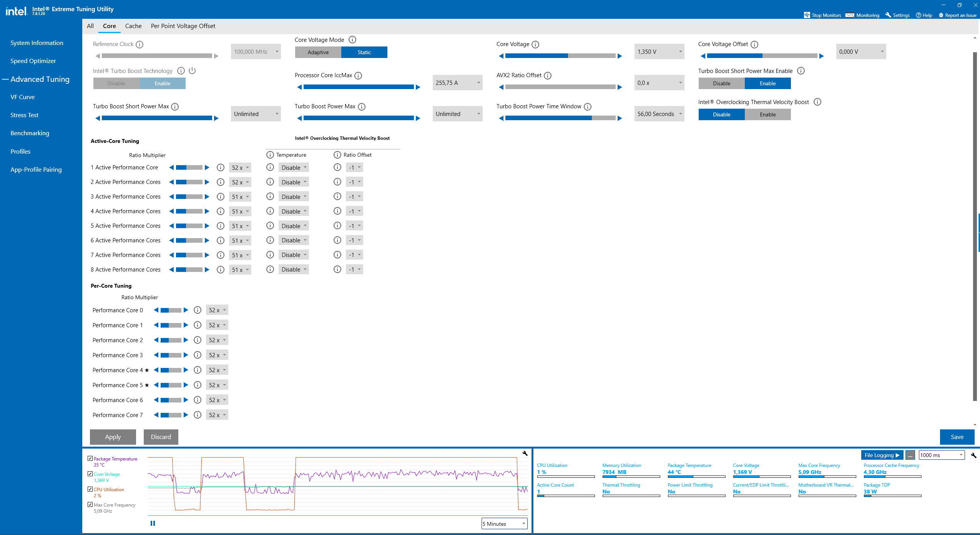The height and width of the screenshot is (535, 980).
Task: Disable Intel Turbo Boost Technology
Action: 116,83
